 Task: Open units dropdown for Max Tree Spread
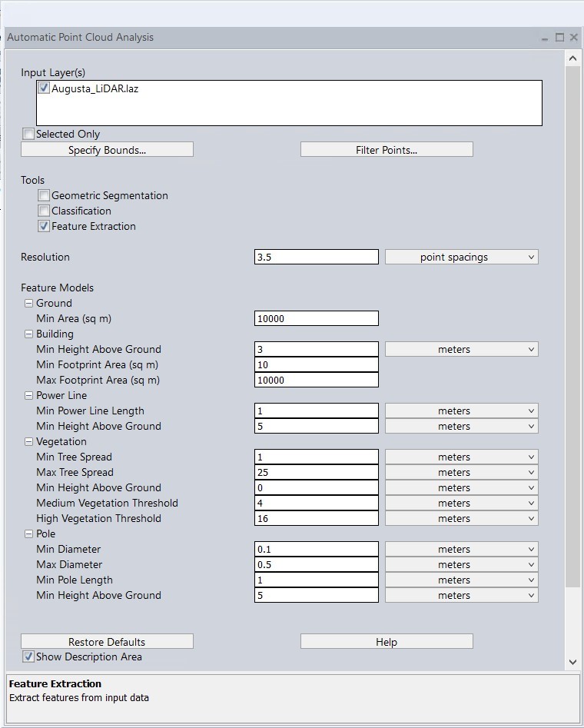(x=461, y=473)
